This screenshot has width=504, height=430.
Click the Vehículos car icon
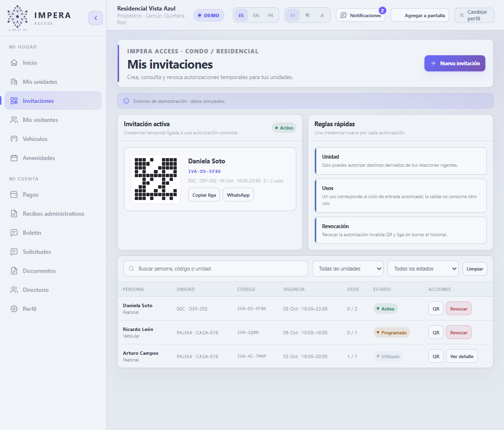[14, 139]
